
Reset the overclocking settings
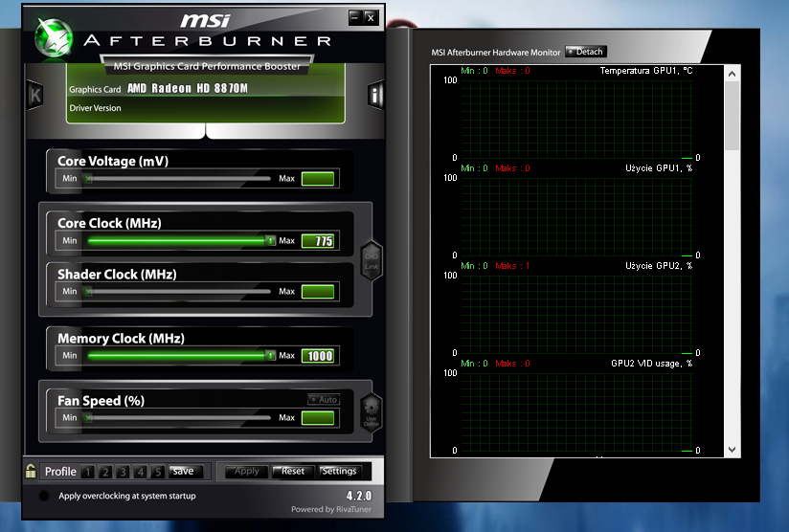[x=293, y=471]
